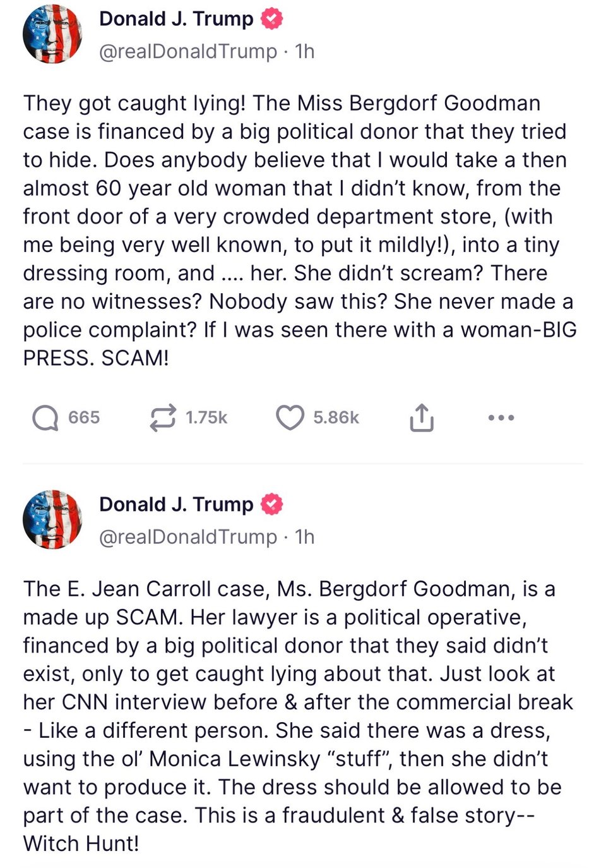Open the post starting 'They got caught lying!'
The width and height of the screenshot is (606, 868).
(297, 231)
